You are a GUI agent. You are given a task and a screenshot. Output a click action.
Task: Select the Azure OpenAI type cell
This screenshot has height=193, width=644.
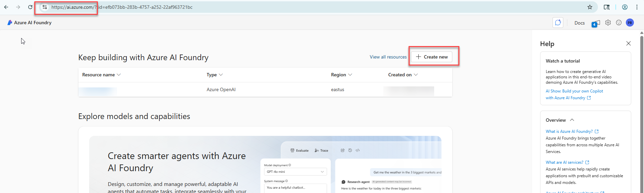click(221, 89)
